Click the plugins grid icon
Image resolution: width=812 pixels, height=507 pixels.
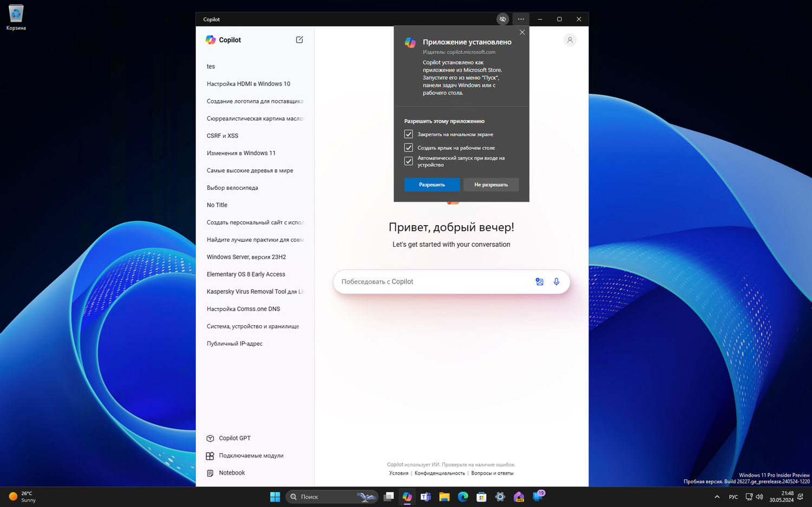210,456
